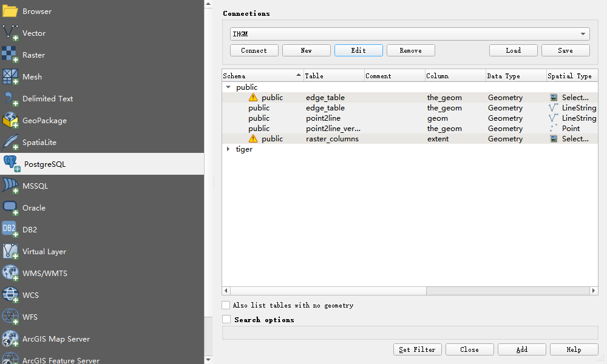Choose the DB2 icon

[10, 229]
